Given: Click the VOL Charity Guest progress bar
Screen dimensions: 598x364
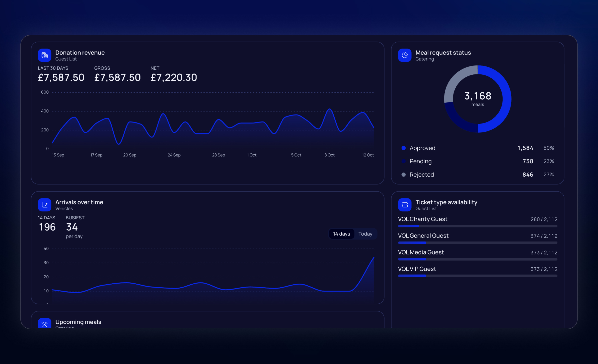Looking at the screenshot, I should [x=477, y=226].
